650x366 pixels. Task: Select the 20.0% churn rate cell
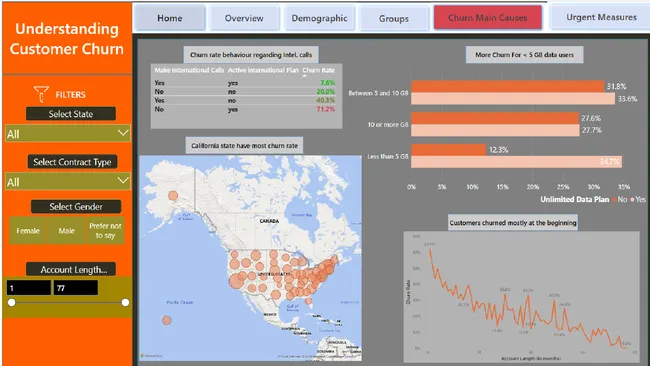[326, 92]
